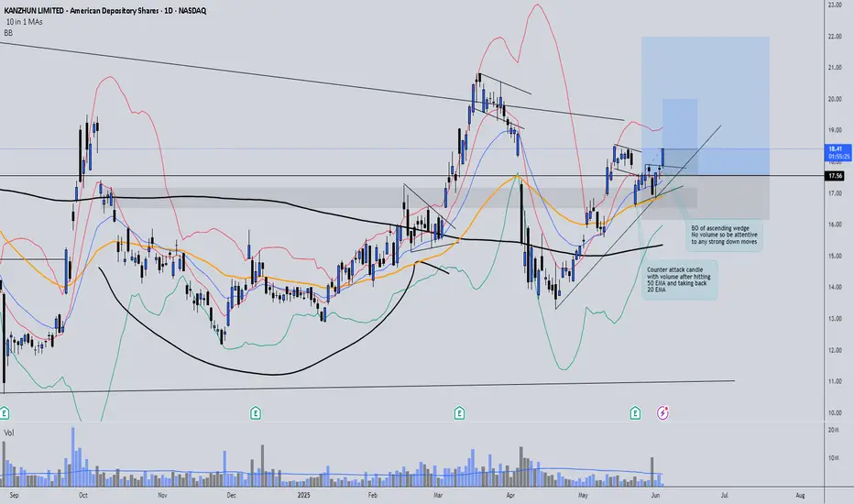The width and height of the screenshot is (854, 504).
Task: Click the 15.00 price axis label
Action: pos(835,256)
